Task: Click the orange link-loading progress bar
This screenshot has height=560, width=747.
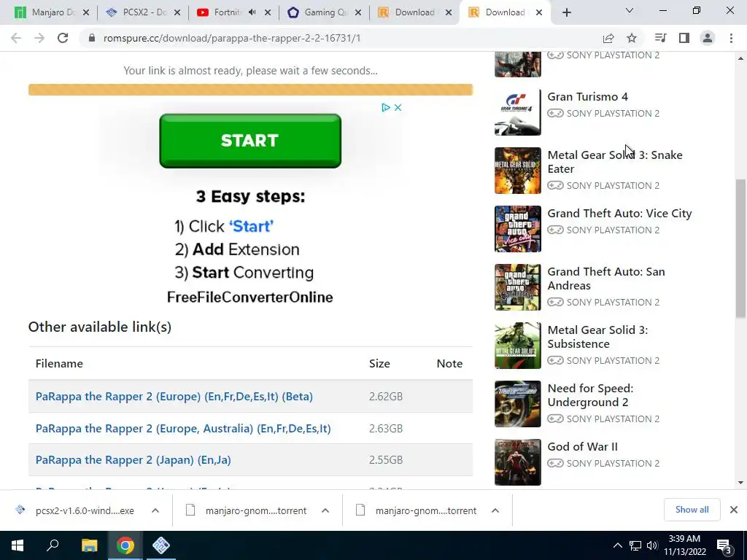Action: point(250,90)
